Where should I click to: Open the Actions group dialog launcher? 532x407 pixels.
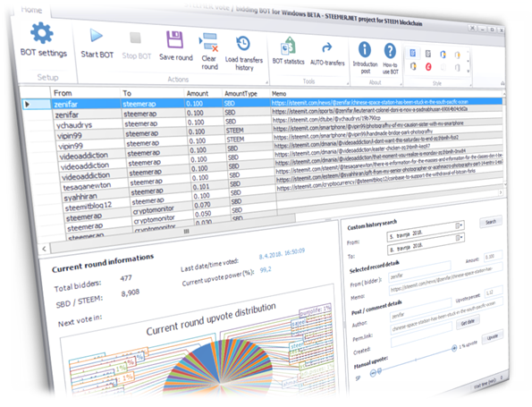pyautogui.click(x=266, y=82)
